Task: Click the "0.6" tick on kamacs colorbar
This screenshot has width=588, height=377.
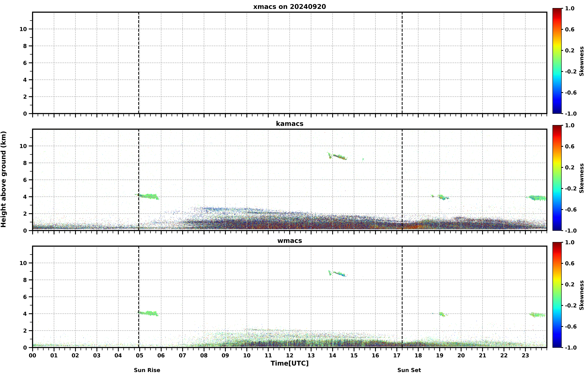Action: click(x=570, y=146)
